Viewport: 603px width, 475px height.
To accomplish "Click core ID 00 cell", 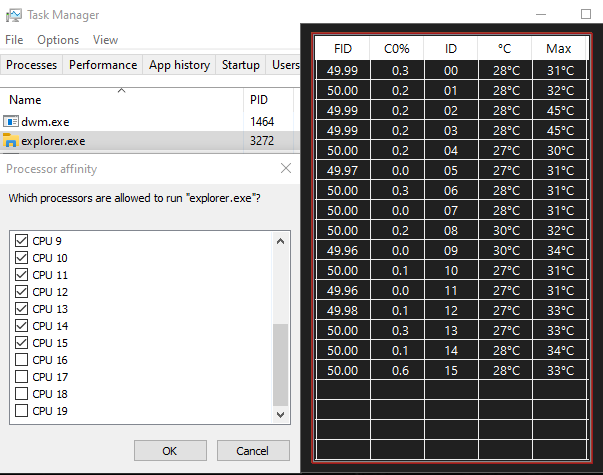I will 451,70.
